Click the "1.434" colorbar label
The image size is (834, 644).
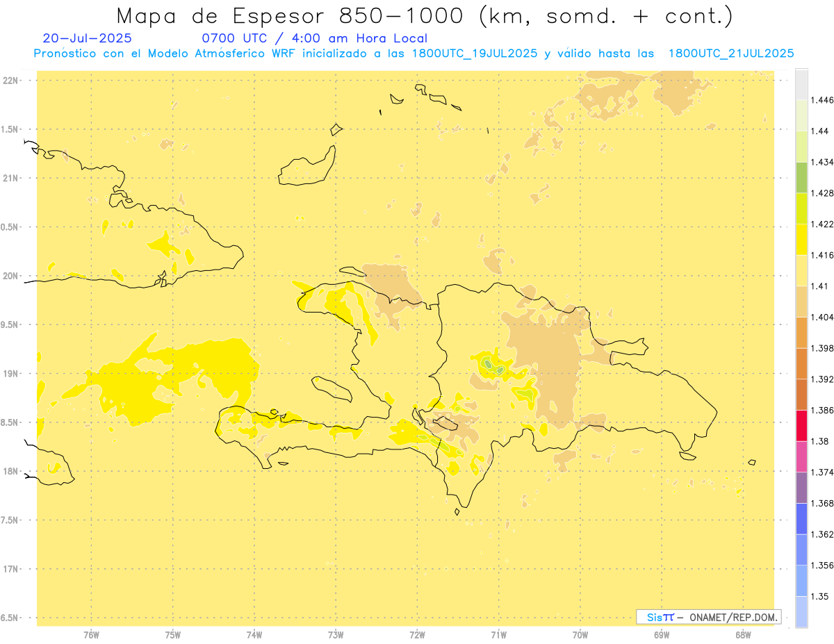coord(821,162)
